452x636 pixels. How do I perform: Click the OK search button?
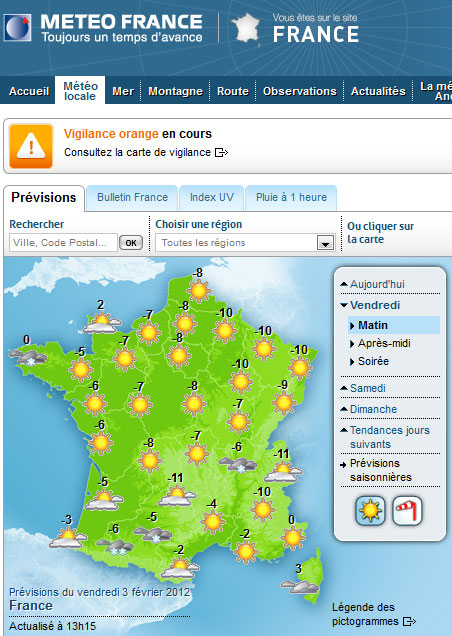tap(131, 243)
